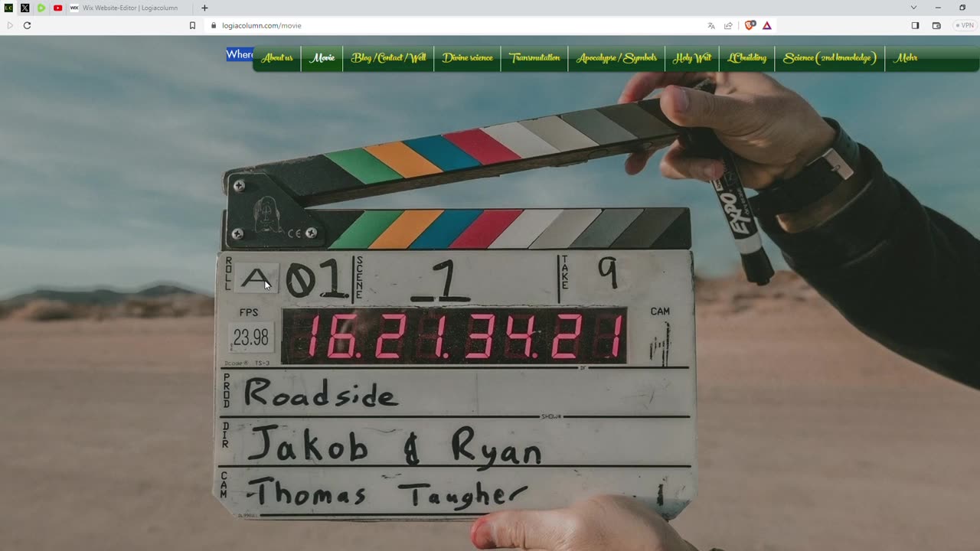Open the pinned LC tab
Image resolution: width=980 pixels, height=551 pixels.
[8, 8]
